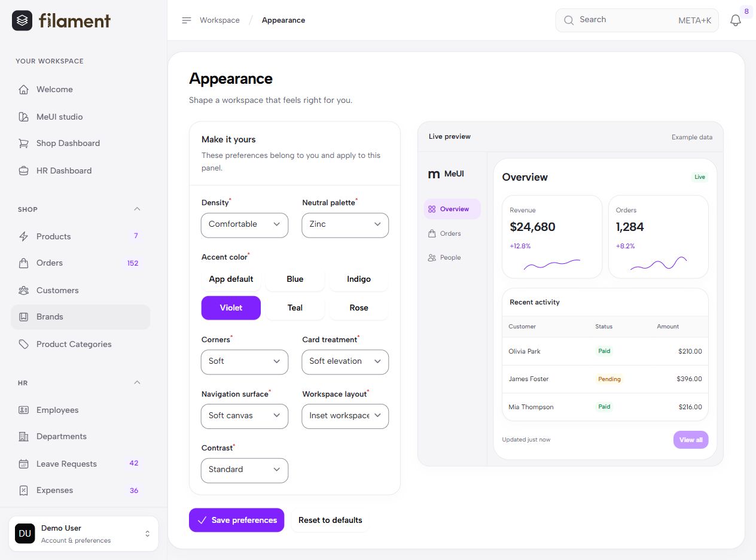Click the Brands book icon
Screen dimensions: 756x560
click(x=24, y=317)
